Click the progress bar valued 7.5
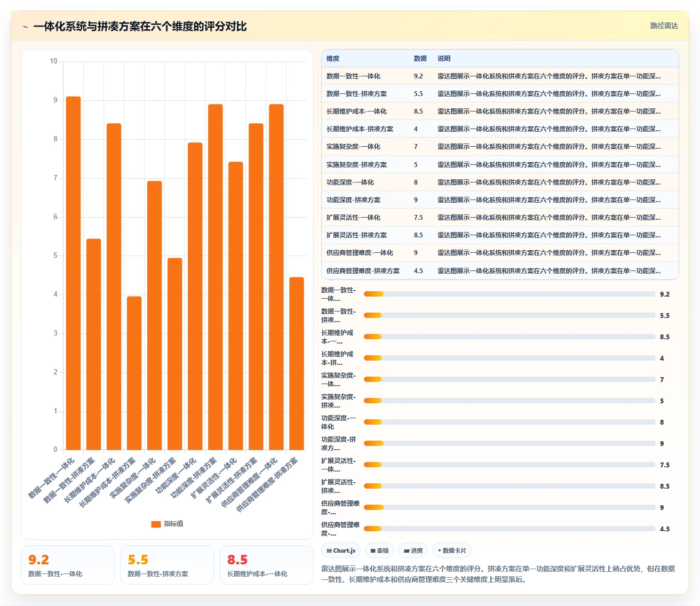This screenshot has width=700, height=606. [x=510, y=465]
